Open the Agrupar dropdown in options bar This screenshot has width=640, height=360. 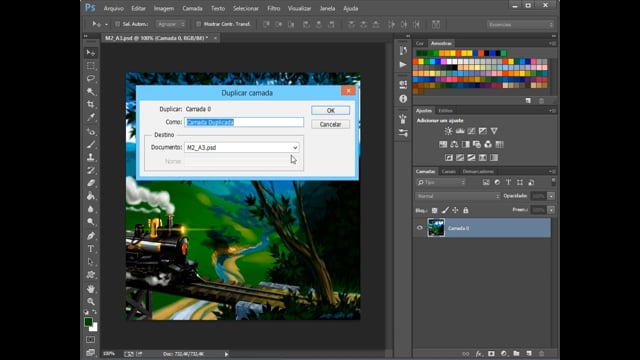pyautogui.click(x=171, y=24)
